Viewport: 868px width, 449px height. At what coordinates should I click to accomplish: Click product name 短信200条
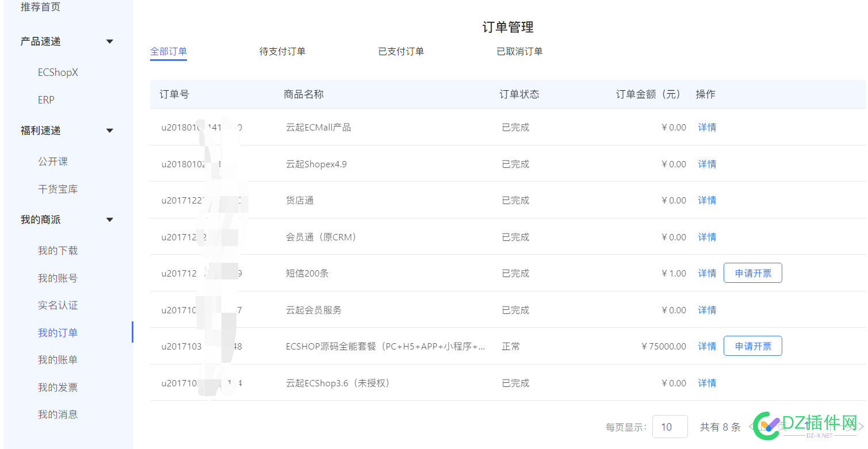click(307, 274)
